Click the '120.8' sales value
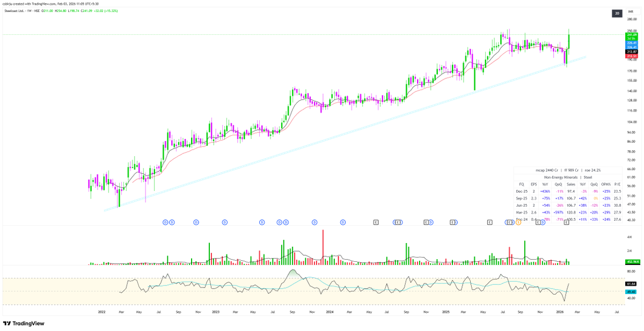644x331 pixels. 571,212
